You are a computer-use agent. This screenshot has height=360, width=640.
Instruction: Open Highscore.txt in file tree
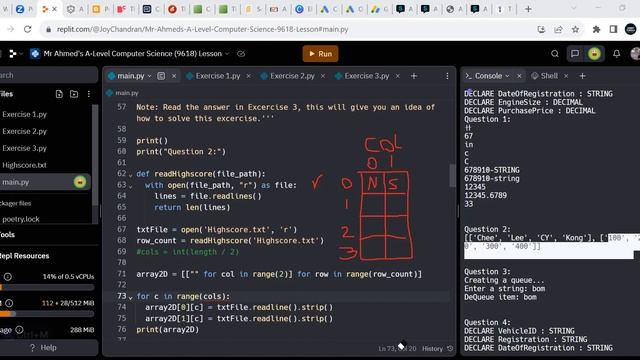click(x=24, y=165)
